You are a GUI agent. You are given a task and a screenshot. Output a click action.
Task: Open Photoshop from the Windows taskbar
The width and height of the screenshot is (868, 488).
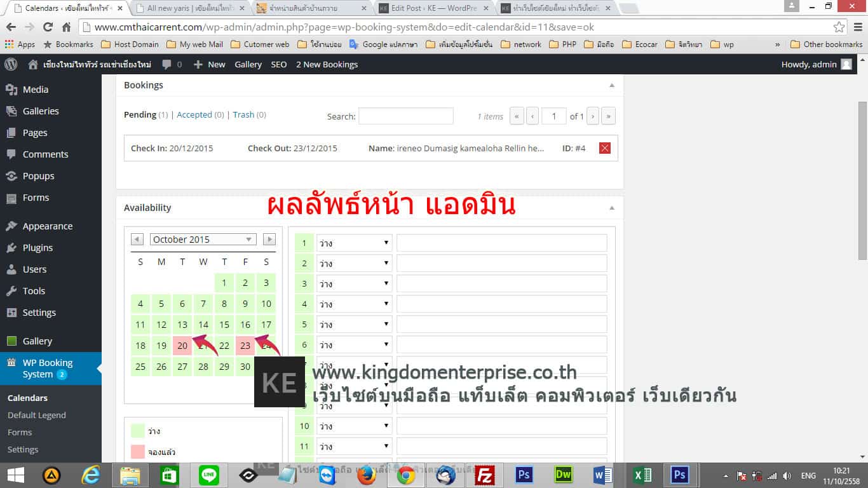524,475
